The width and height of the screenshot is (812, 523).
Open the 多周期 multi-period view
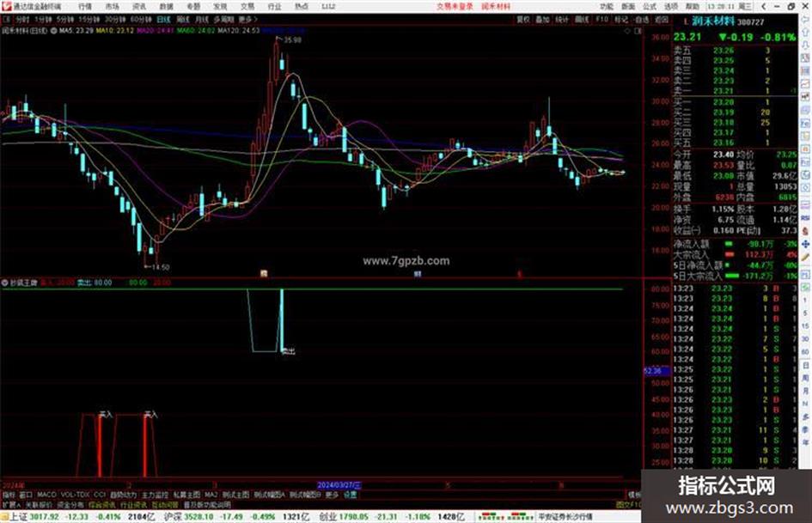click(x=223, y=19)
